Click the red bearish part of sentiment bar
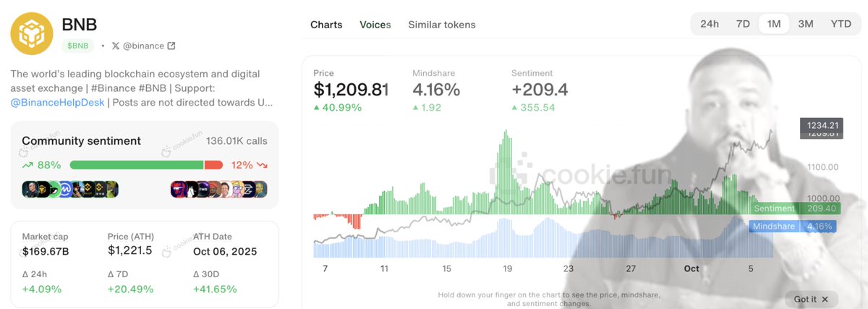 coord(213,165)
